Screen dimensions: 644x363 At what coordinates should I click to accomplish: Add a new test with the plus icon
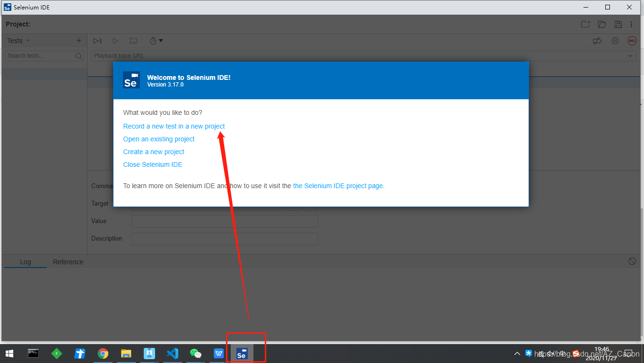tap(79, 41)
